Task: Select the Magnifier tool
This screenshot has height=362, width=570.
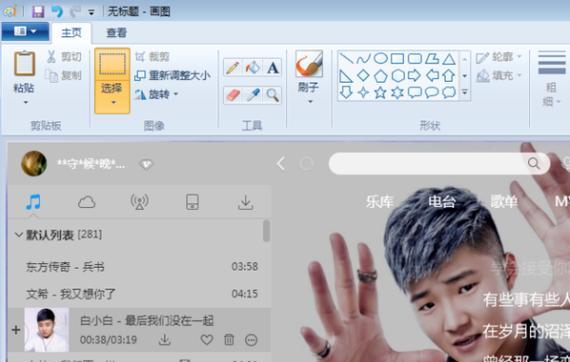Action: (x=272, y=95)
